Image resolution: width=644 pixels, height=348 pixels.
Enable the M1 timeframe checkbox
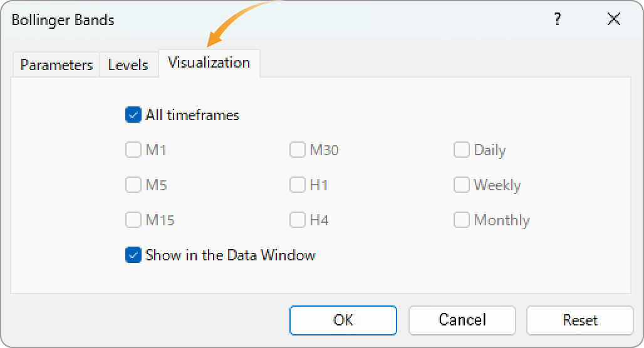tap(133, 150)
